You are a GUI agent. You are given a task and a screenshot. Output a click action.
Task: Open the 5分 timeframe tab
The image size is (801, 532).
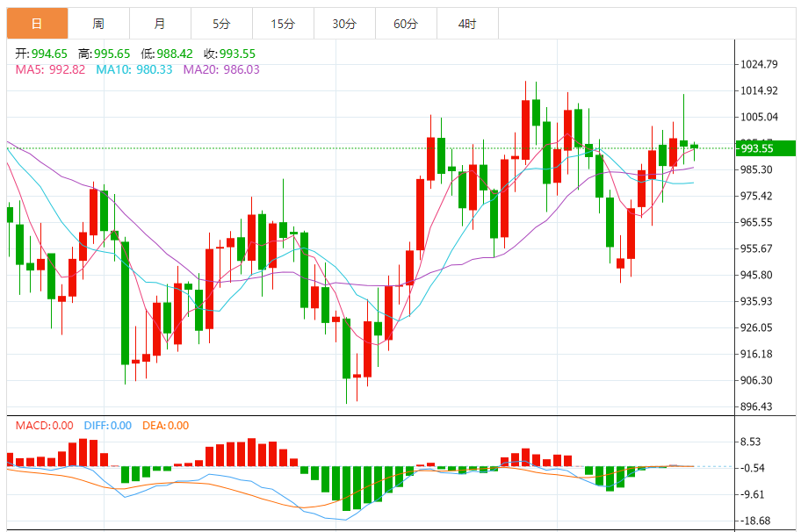pos(221,24)
